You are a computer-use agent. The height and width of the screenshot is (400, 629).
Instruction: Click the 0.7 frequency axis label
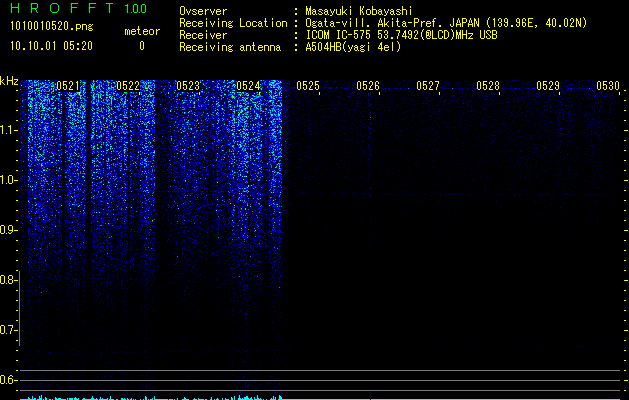(x=7, y=330)
